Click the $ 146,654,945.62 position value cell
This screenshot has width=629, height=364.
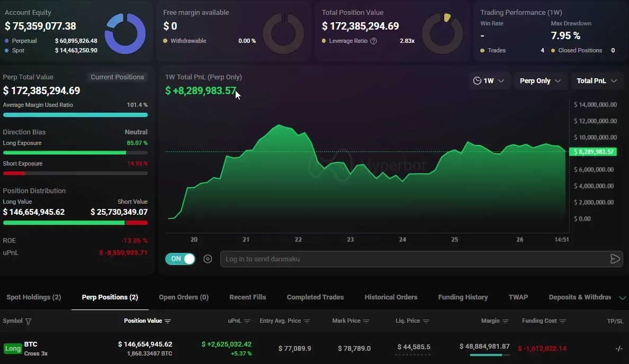click(145, 344)
